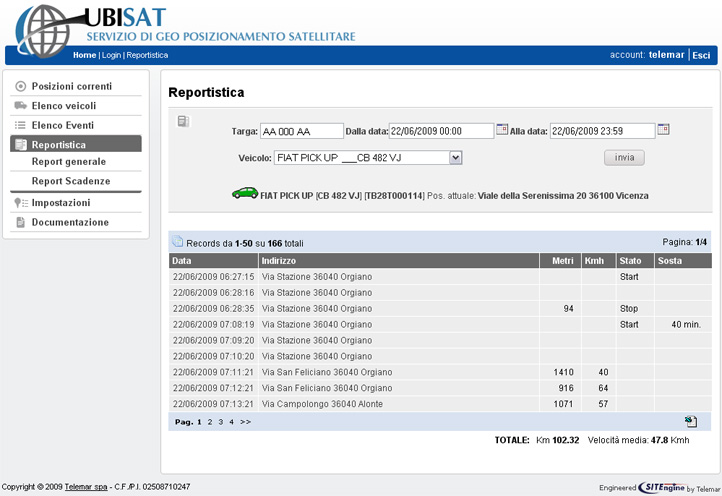The width and height of the screenshot is (722, 496).
Task: Click the Indirizzo column header
Action: point(399,261)
